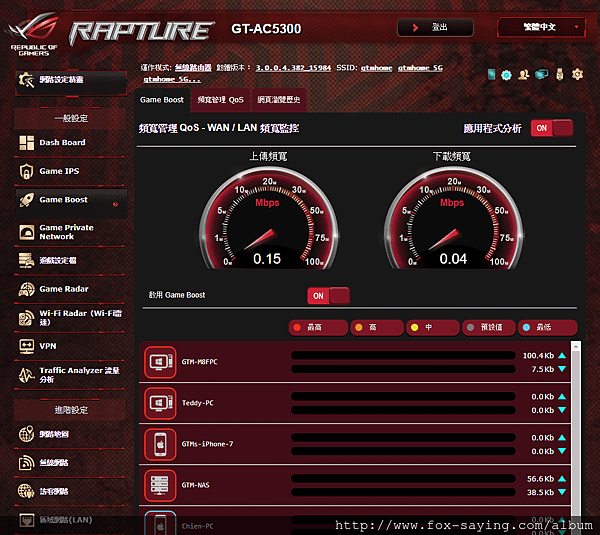Open the 無線網路 wireless icon

pos(26,463)
